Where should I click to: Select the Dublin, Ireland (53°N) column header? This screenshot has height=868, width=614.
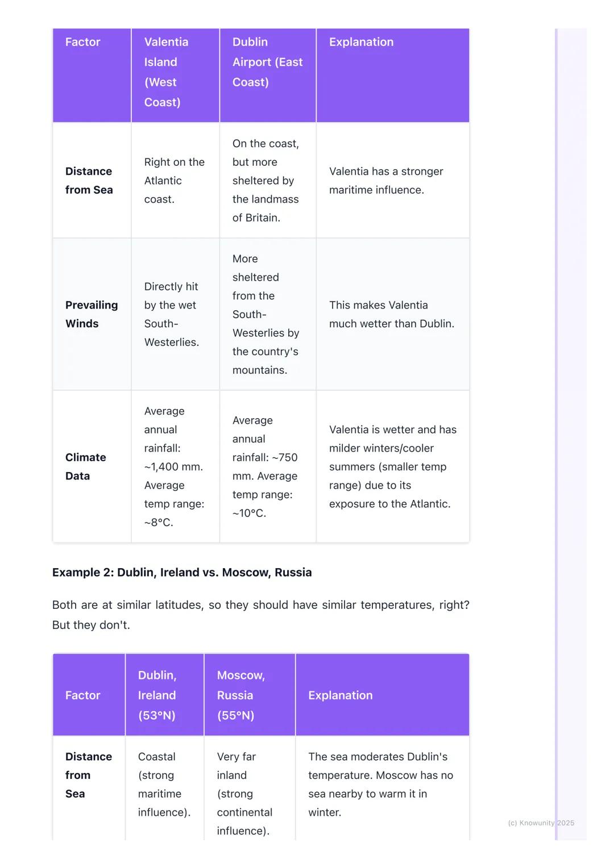[x=157, y=695]
